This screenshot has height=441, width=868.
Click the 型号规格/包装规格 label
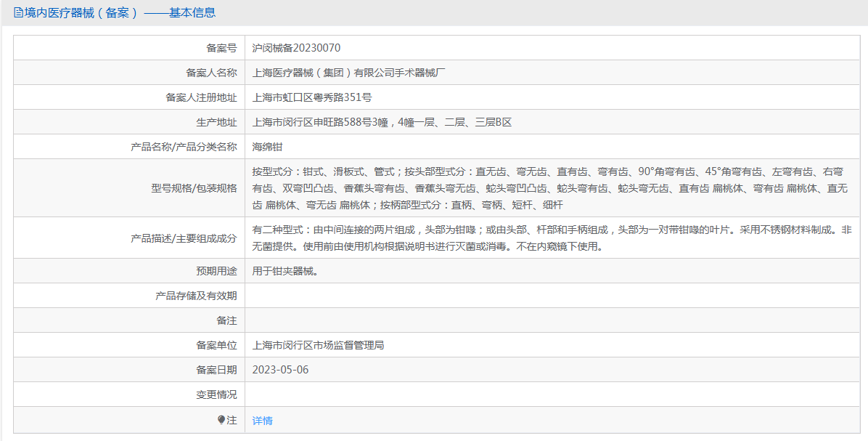point(194,188)
